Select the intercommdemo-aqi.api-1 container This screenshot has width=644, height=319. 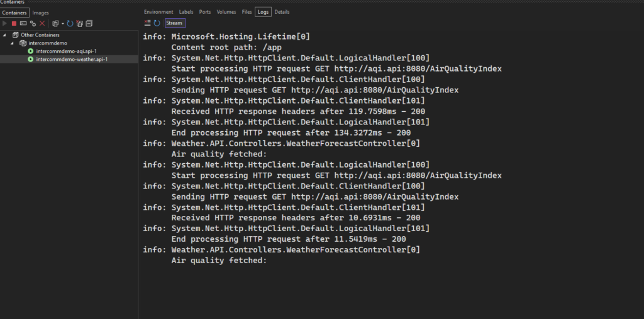[65, 51]
